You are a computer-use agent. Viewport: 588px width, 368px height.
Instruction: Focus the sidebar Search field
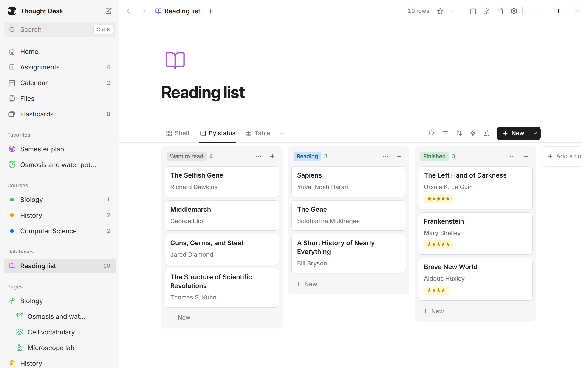59,29
